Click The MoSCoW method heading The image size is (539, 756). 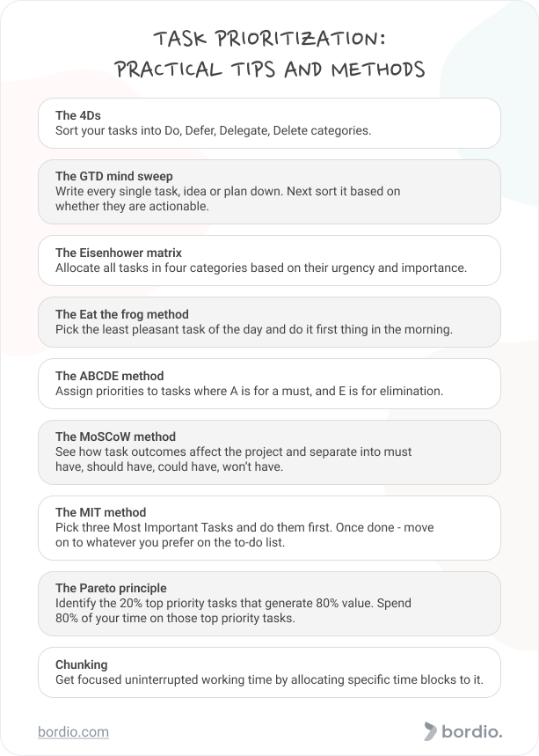click(115, 437)
